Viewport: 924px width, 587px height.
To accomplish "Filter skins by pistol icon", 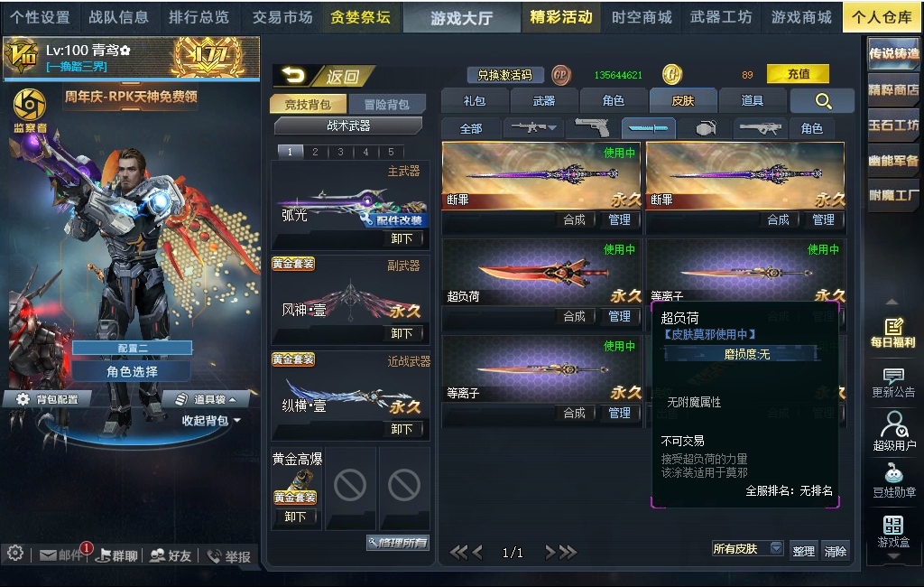I will [x=591, y=127].
